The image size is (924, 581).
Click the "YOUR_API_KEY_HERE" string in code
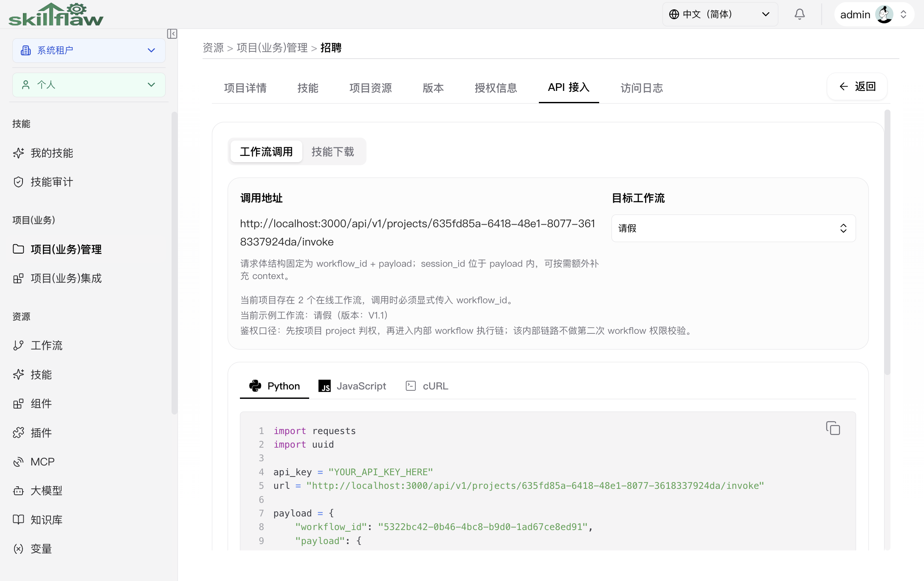pos(380,472)
